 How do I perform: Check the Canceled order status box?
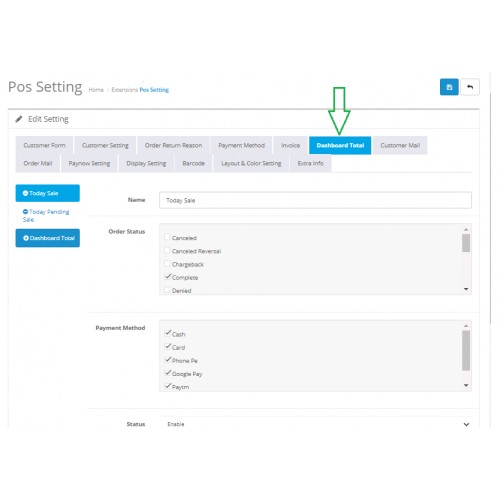tap(167, 237)
